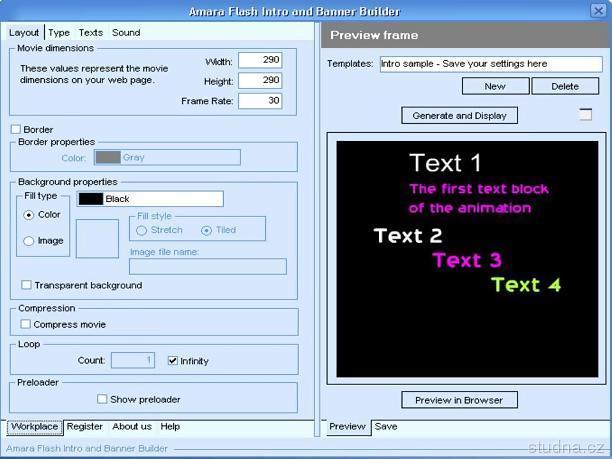
Task: Open the Type tab
Action: click(59, 32)
